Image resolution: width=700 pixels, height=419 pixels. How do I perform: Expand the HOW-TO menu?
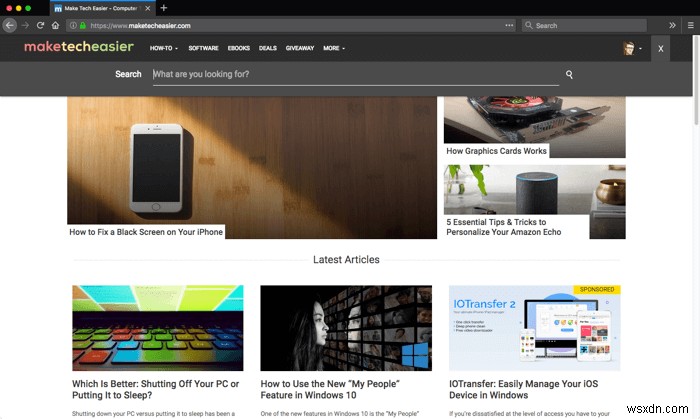point(164,48)
